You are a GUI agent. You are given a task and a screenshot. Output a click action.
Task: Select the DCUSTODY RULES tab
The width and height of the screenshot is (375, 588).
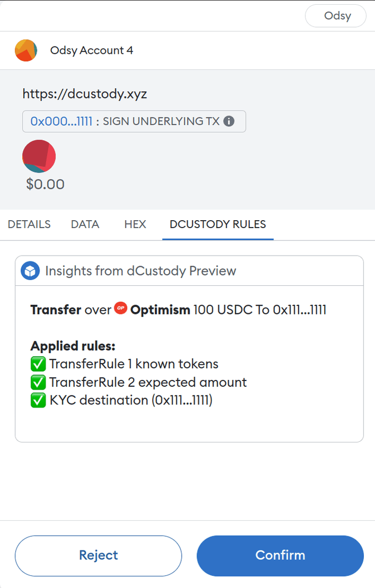pos(217,224)
